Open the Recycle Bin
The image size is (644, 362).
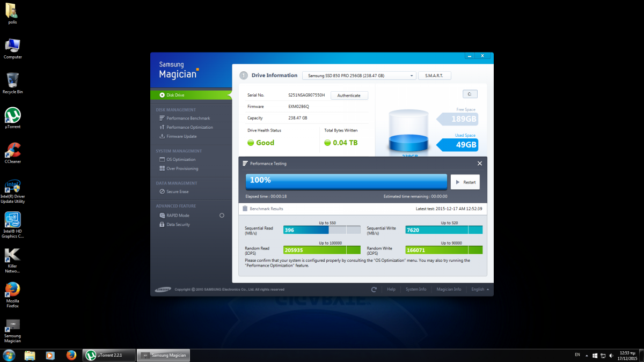pos(12,83)
